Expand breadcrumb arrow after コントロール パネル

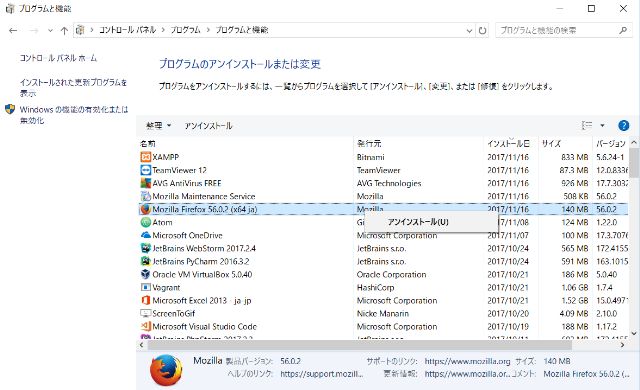pos(163,30)
